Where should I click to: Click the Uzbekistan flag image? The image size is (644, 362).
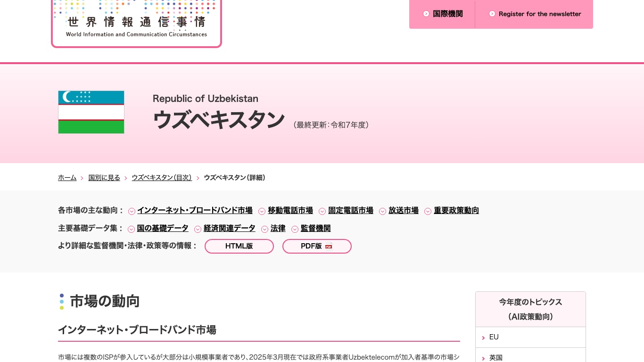(91, 112)
